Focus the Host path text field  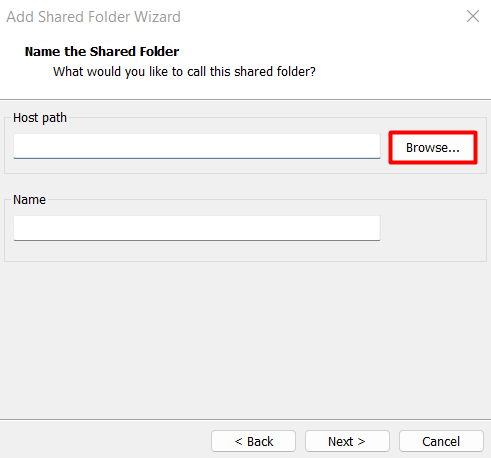tap(197, 146)
